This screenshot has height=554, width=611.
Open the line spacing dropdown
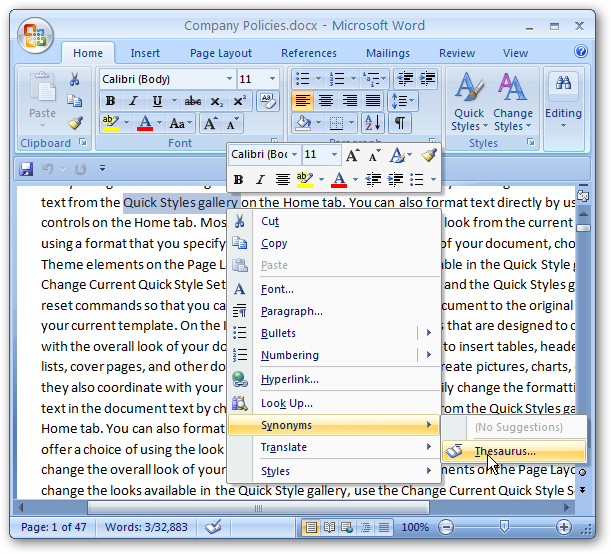click(403, 101)
